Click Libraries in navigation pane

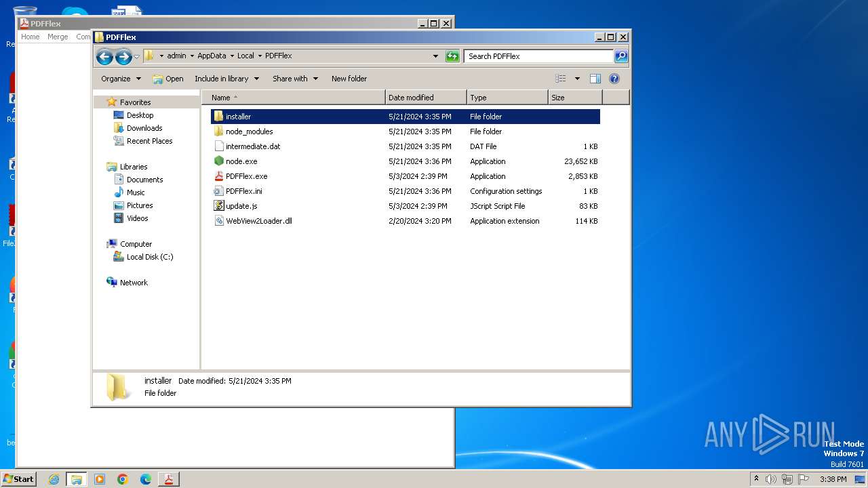point(134,167)
